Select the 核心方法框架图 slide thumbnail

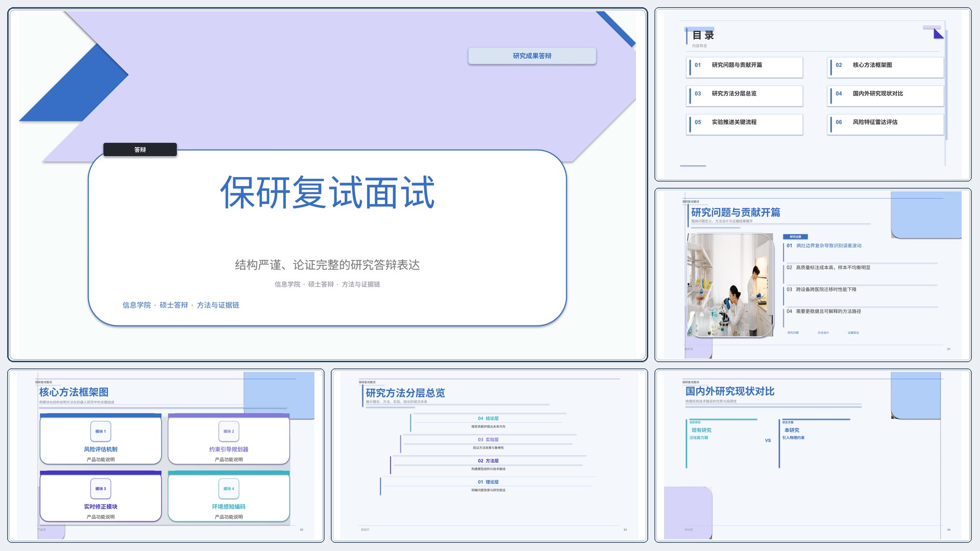(x=166, y=456)
